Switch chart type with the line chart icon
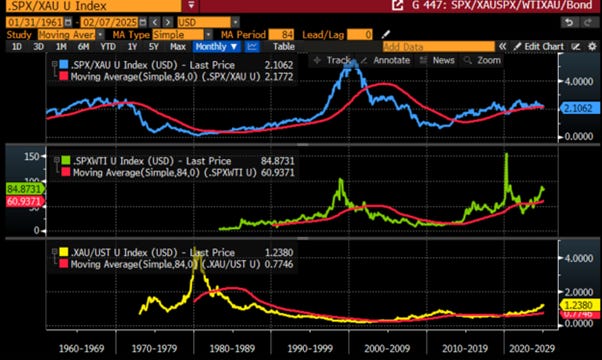The height and width of the screenshot is (360, 602). (x=252, y=46)
